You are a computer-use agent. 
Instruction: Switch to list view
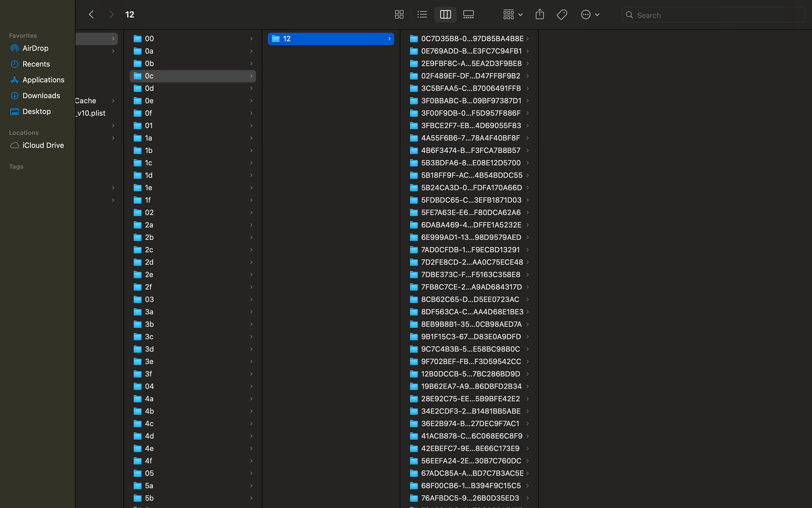coord(422,15)
